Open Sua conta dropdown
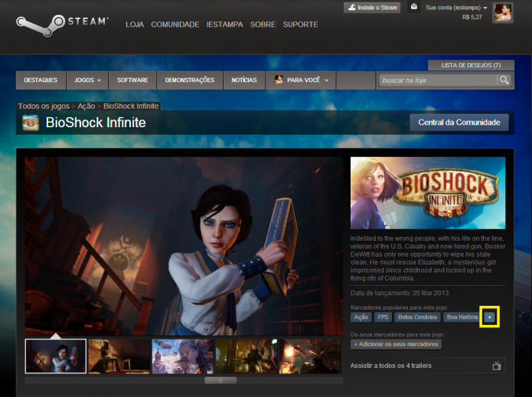Image resolution: width=532 pixels, height=397 pixels. pos(456,8)
